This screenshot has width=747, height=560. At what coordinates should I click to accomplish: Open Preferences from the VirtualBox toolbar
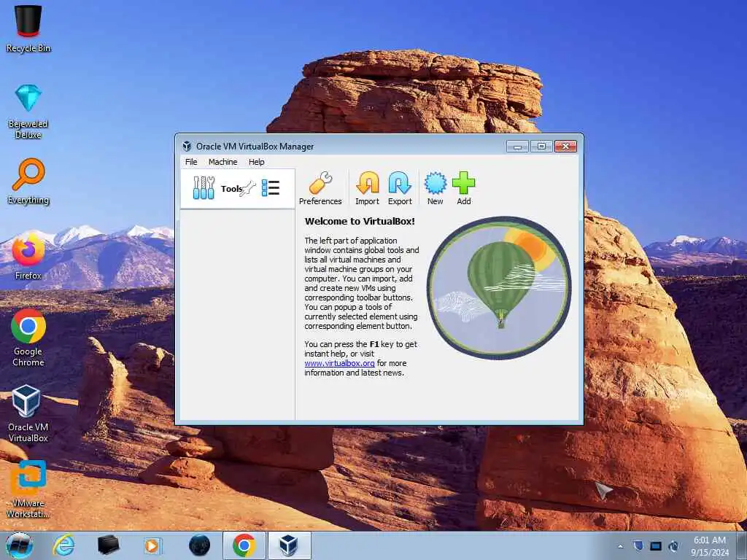[320, 189]
